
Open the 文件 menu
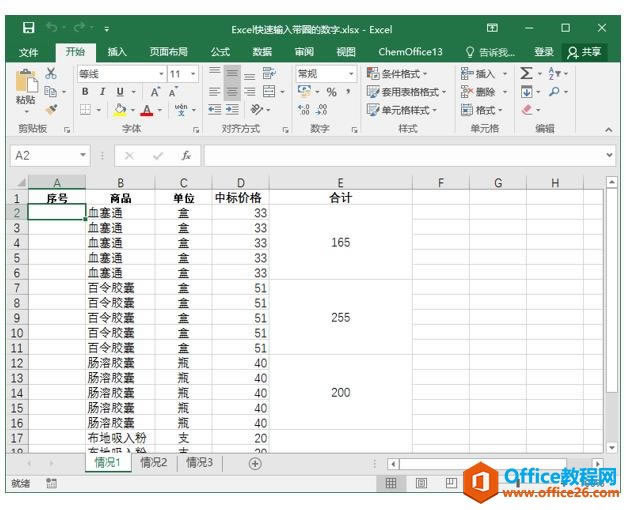[29, 52]
